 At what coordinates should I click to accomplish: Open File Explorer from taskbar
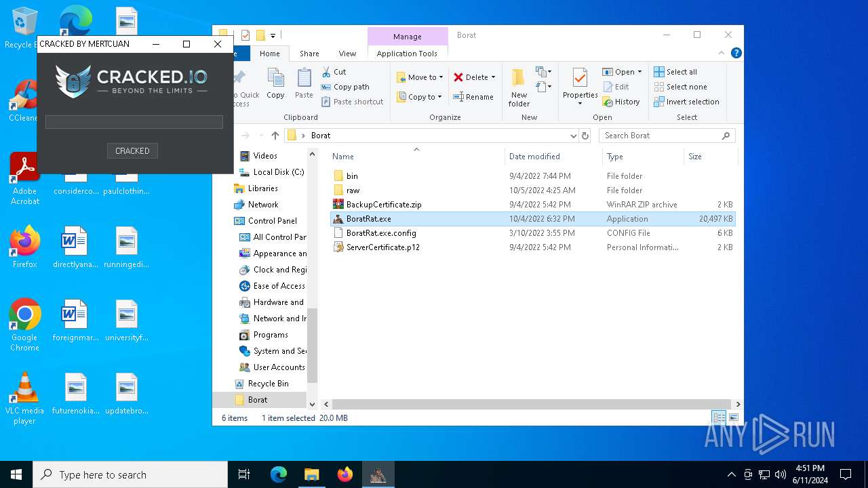click(x=311, y=474)
